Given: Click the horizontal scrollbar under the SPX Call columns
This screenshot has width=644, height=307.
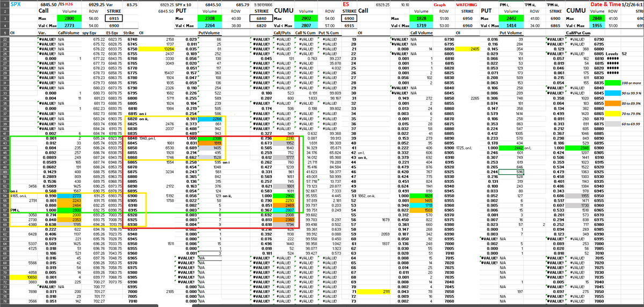Looking at the screenshot, I should (x=79, y=305).
